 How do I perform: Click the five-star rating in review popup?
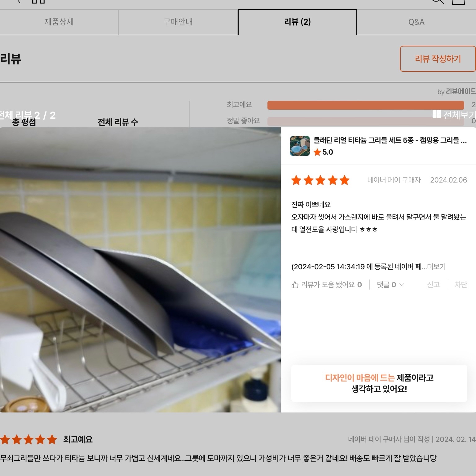[320, 180]
